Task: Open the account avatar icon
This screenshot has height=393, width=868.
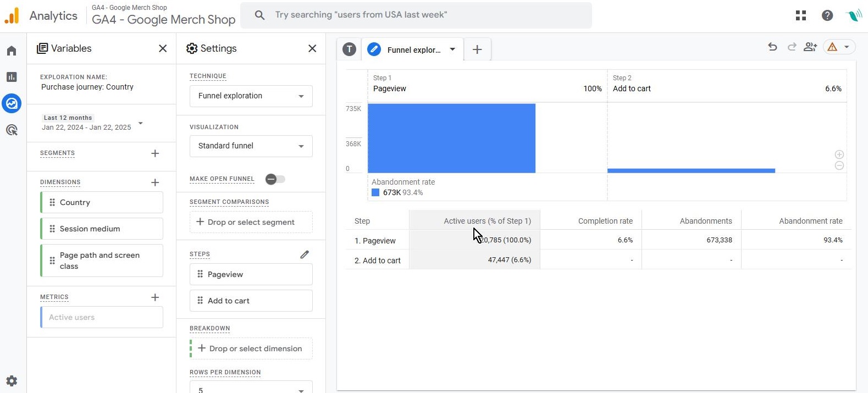Action: (x=854, y=15)
